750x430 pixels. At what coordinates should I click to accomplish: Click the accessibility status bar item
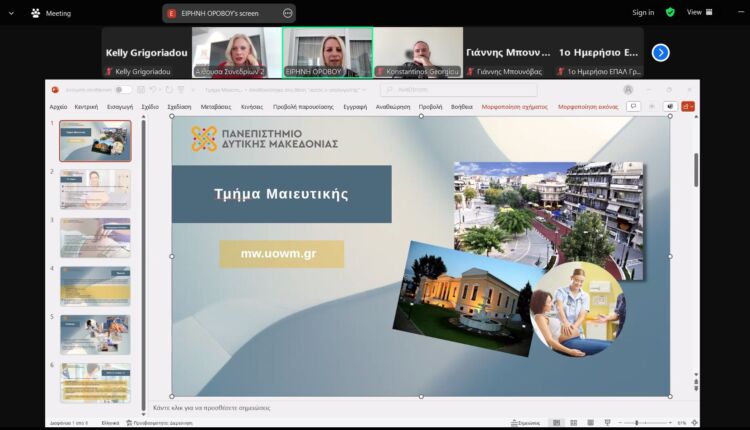pos(159,423)
